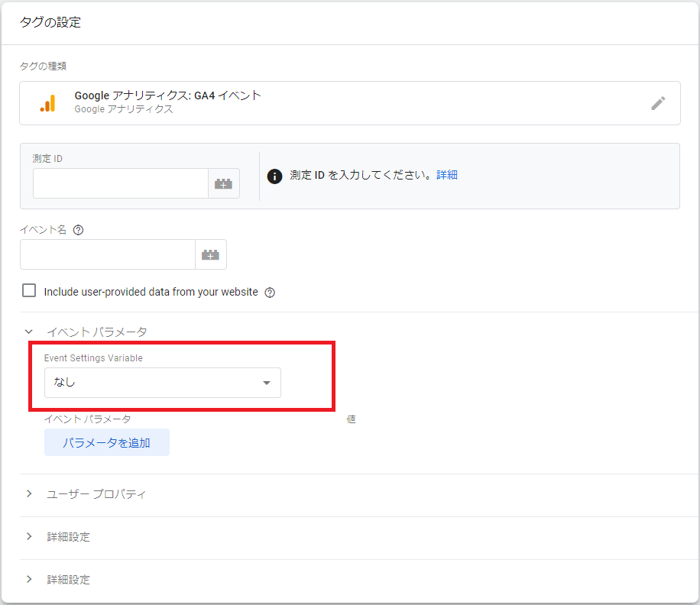This screenshot has height=605, width=700.
Task: Click the GA4 イベント tag type name
Action: tap(167, 96)
